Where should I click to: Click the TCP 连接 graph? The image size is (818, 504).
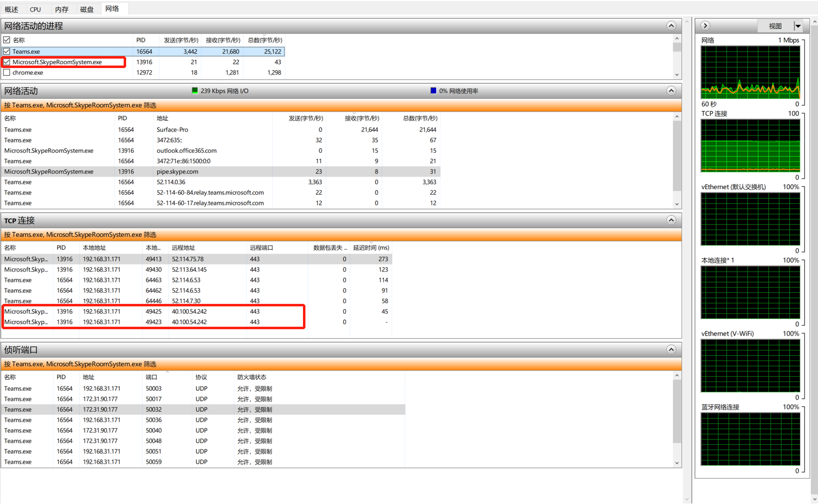click(750, 145)
